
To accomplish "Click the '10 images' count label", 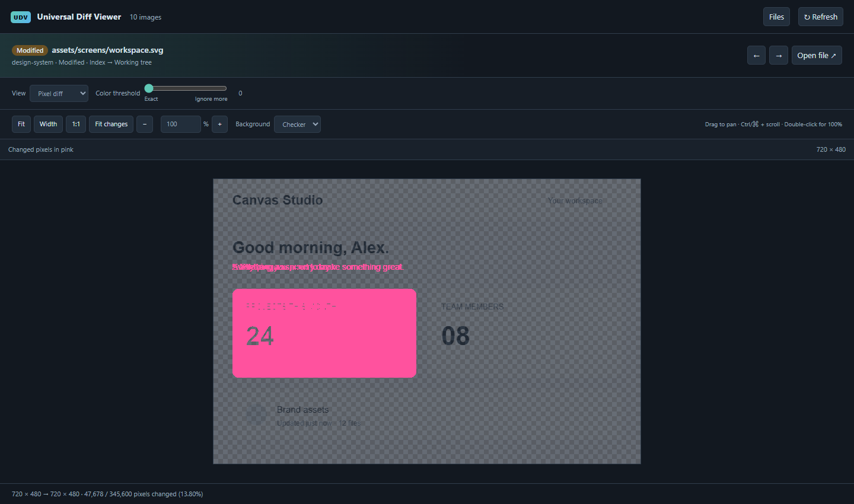I will point(145,17).
